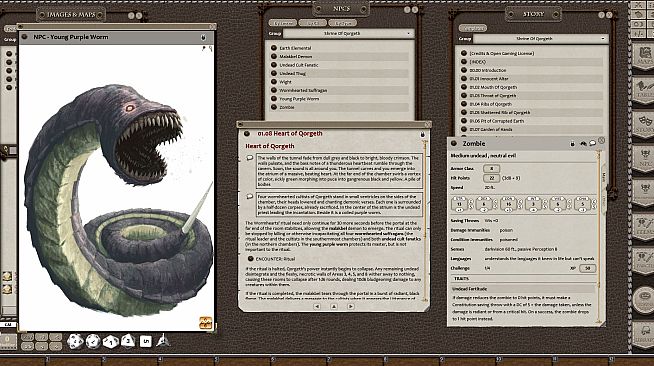The image size is (654, 366).
Task: Click the second read-aloud chat bubble icon
Action: point(250,196)
